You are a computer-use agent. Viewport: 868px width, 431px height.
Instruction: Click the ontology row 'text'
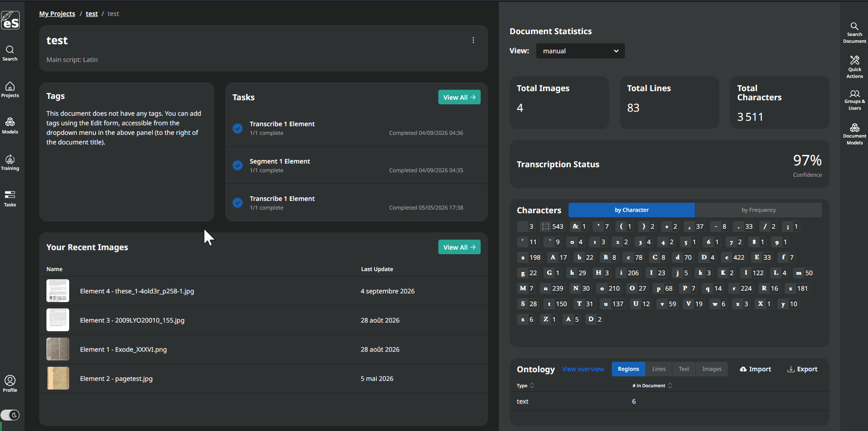(x=669, y=401)
